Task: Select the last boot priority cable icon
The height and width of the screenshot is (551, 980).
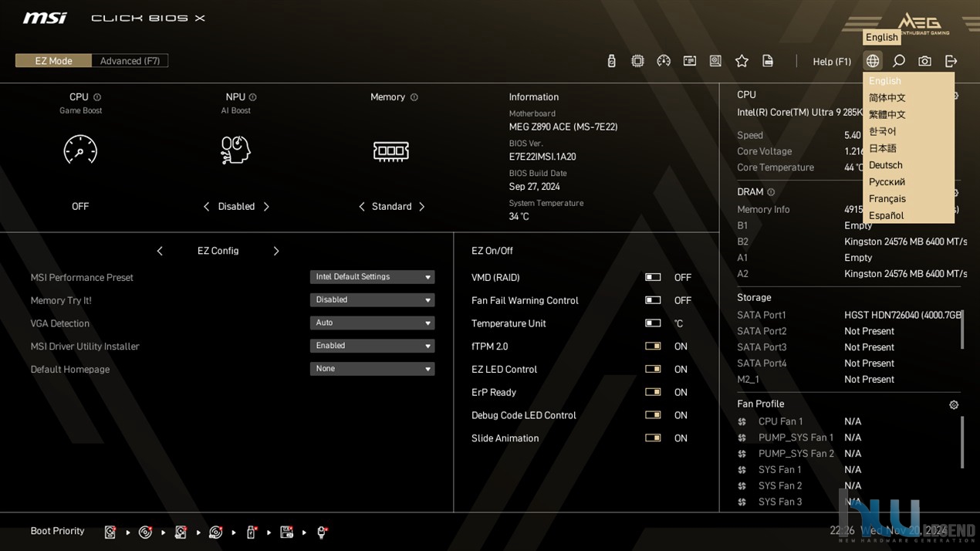Action: pyautogui.click(x=322, y=532)
